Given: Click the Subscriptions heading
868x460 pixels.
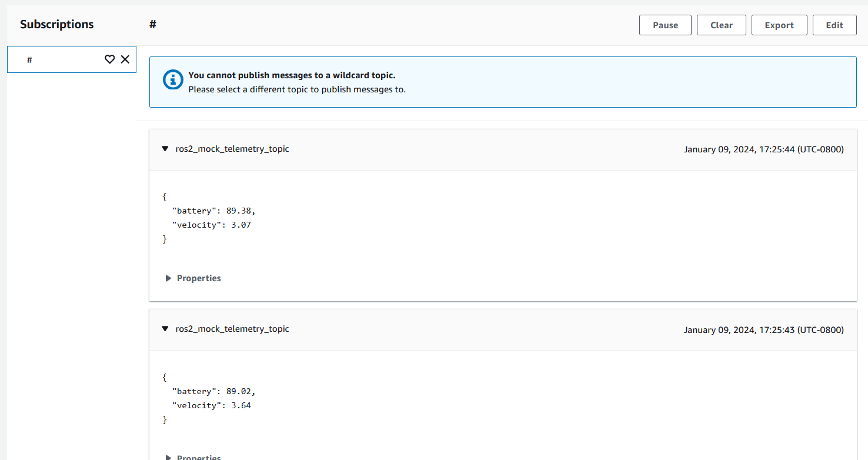Looking at the screenshot, I should [57, 25].
